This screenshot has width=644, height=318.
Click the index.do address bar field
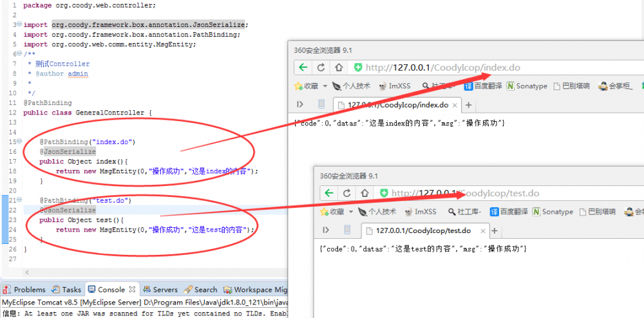496,68
